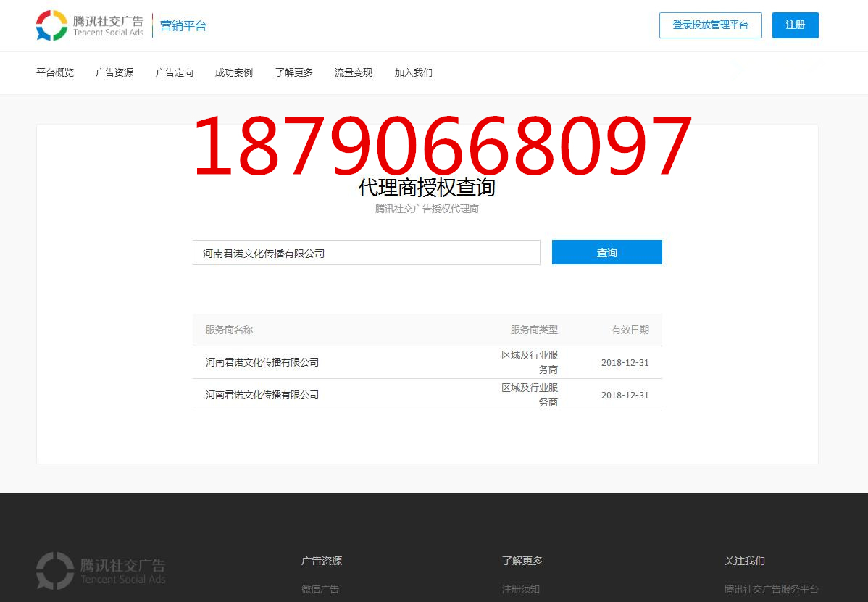Click the 有效日期 column header
Image resolution: width=868 pixels, height=602 pixels.
click(630, 330)
